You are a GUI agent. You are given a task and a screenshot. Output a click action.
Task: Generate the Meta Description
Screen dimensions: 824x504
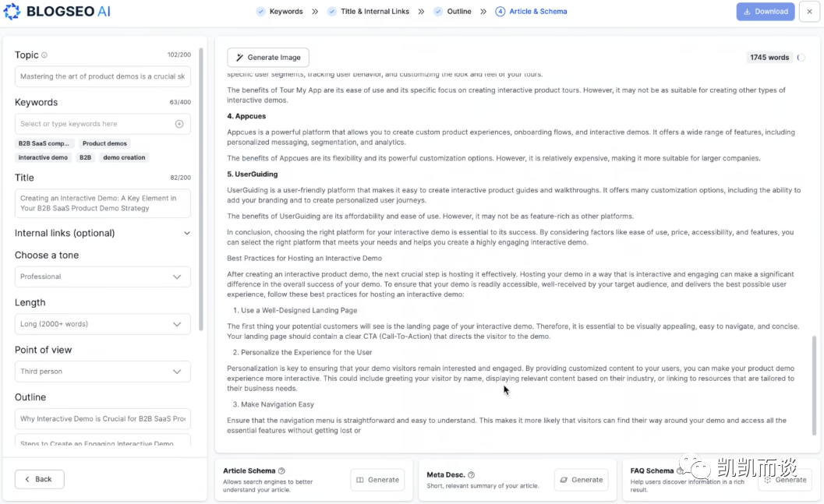582,480
